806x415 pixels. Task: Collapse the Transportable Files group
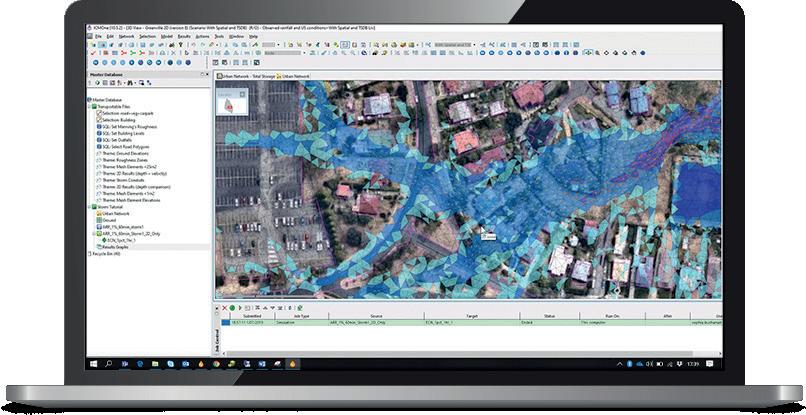point(89,106)
